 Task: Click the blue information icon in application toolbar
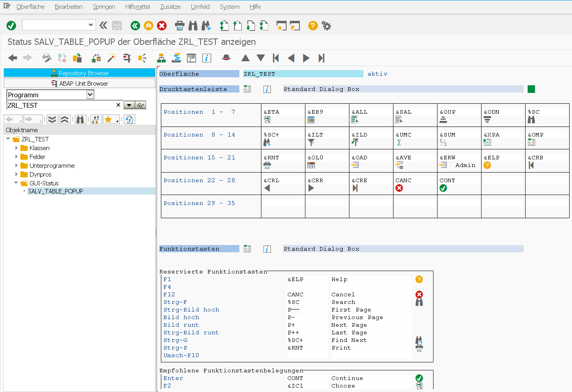(207, 58)
